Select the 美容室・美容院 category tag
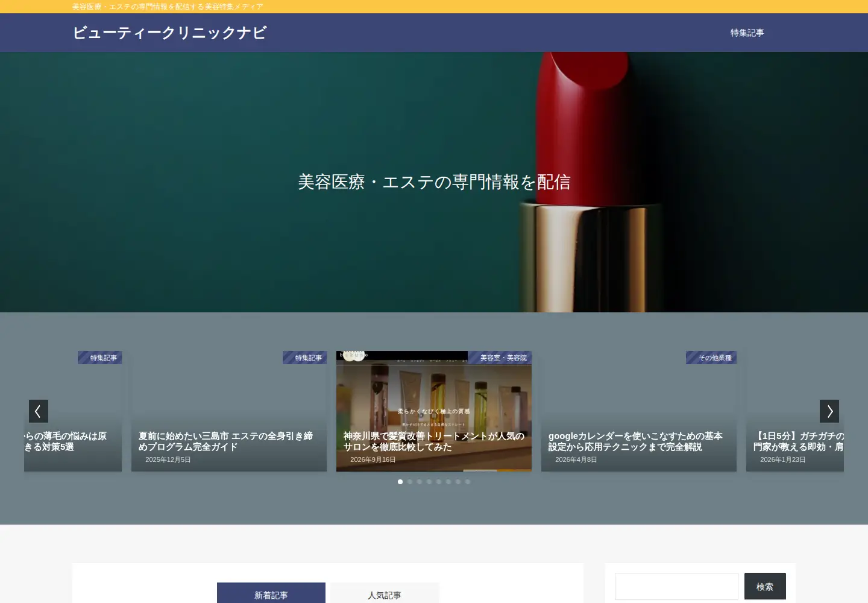868x603 pixels. pos(500,358)
